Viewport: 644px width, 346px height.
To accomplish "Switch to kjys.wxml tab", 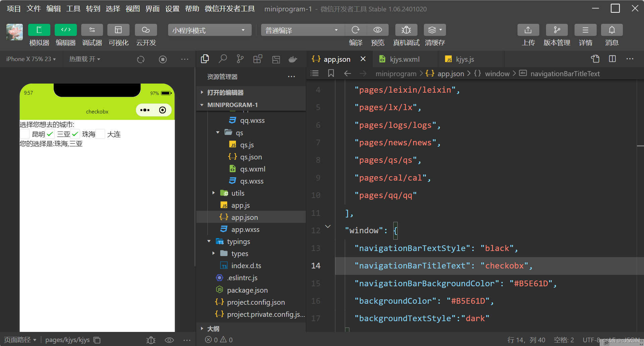I will pos(405,59).
